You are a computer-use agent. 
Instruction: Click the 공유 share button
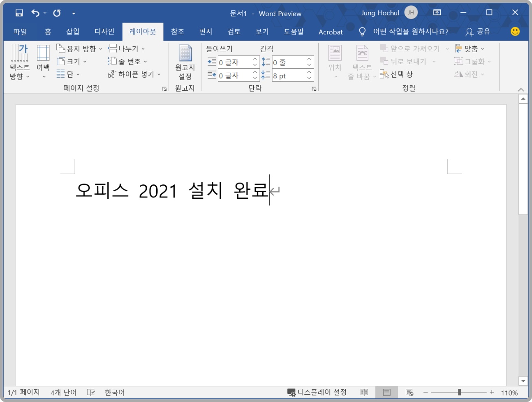coord(479,32)
